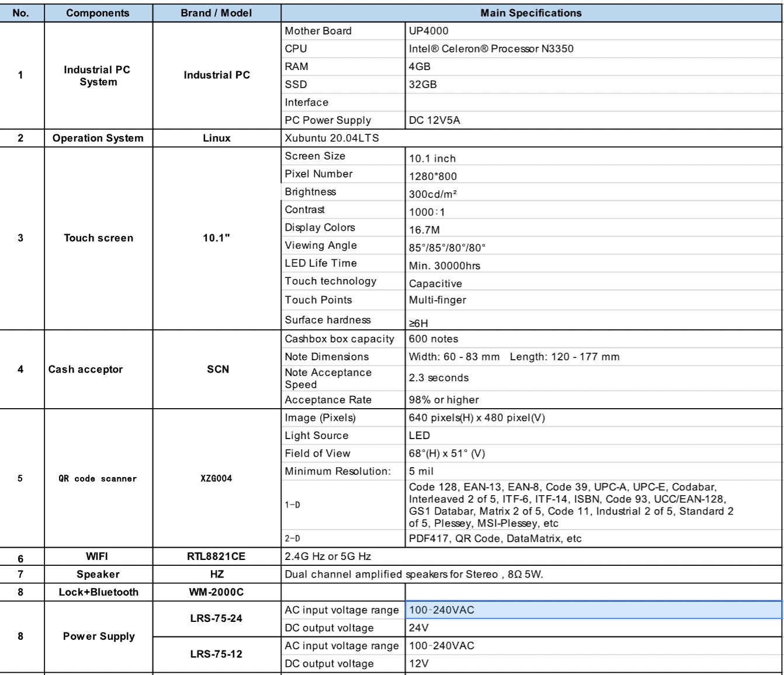Click the '2.3 seconds' cell
784x675 pixels.
[x=594, y=378]
